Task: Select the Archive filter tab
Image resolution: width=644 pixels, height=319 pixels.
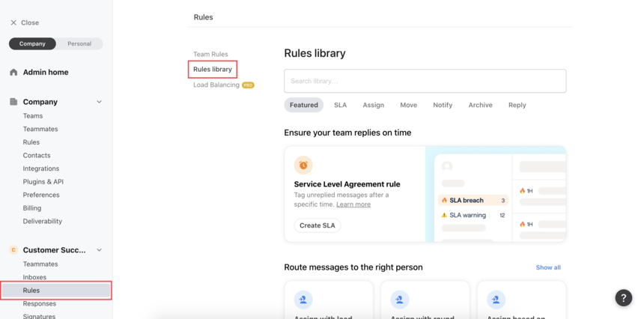Action: (481, 105)
